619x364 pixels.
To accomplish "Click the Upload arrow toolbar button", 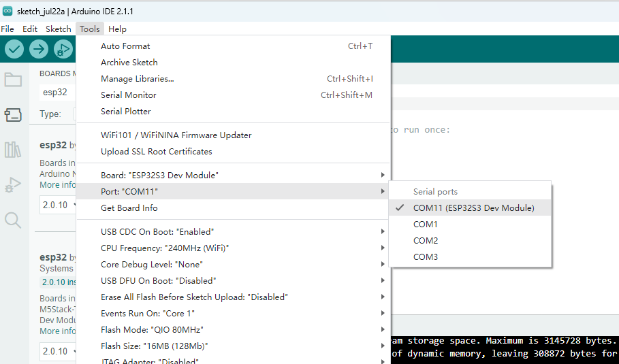I will coord(39,49).
